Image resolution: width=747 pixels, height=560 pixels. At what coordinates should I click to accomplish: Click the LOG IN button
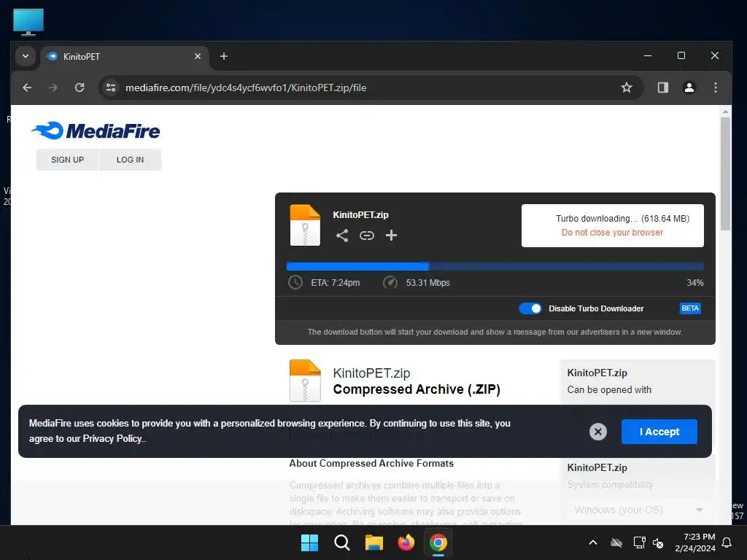point(130,160)
